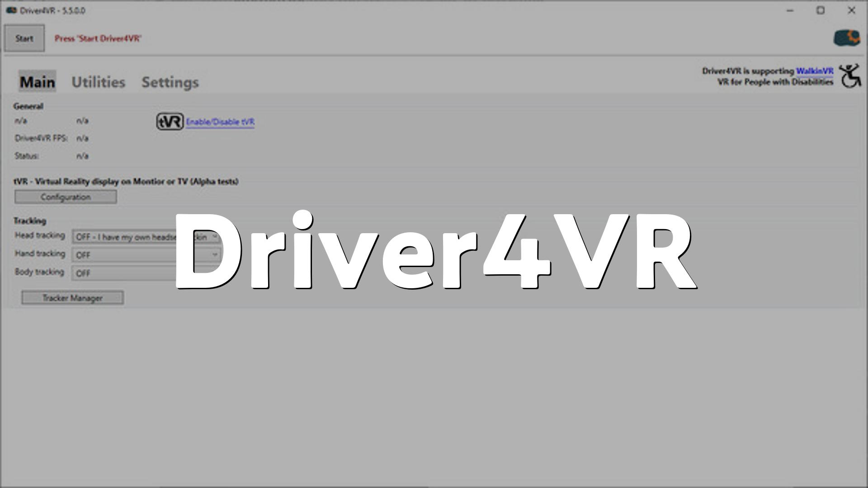Click the tVR logo icon
The width and height of the screenshot is (868, 488).
(x=170, y=122)
